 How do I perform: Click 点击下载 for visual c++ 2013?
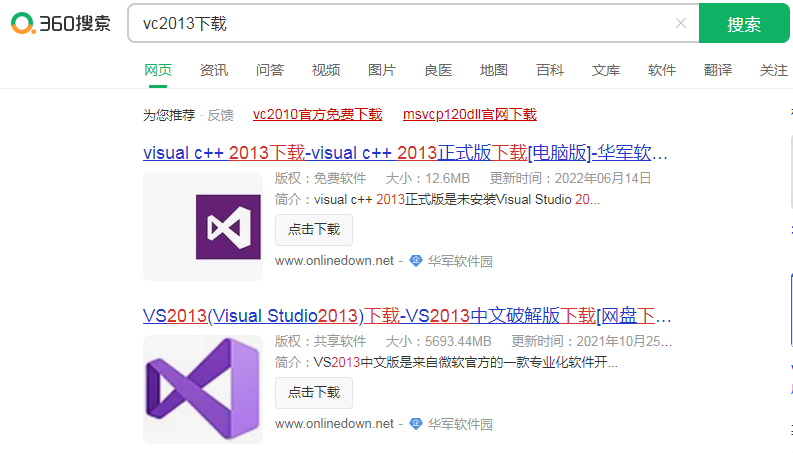(x=314, y=230)
